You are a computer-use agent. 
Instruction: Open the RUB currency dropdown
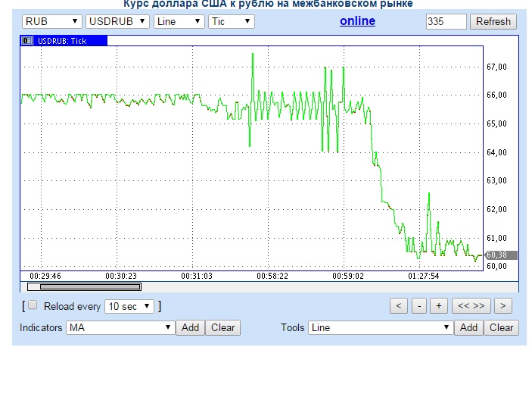(51, 21)
